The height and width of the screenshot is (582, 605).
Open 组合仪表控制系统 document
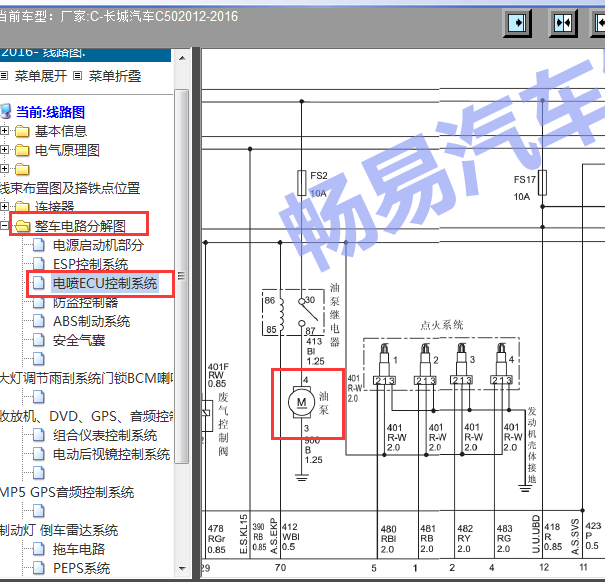point(105,435)
